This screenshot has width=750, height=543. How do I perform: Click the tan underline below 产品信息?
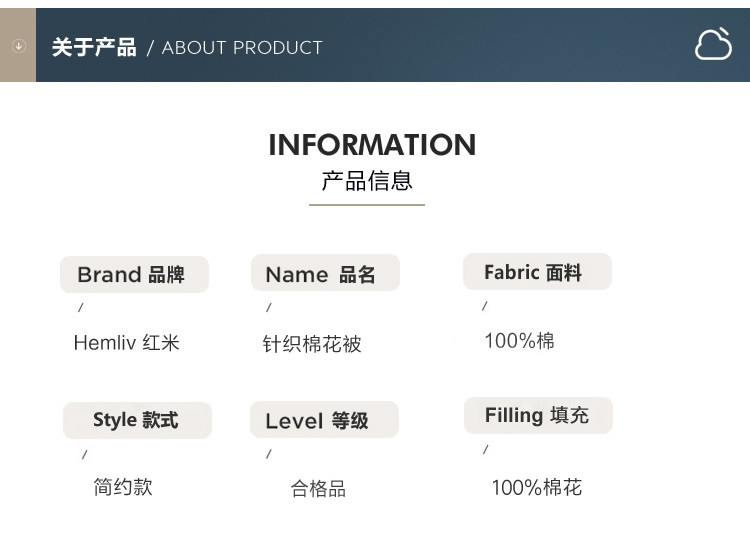coord(367,205)
